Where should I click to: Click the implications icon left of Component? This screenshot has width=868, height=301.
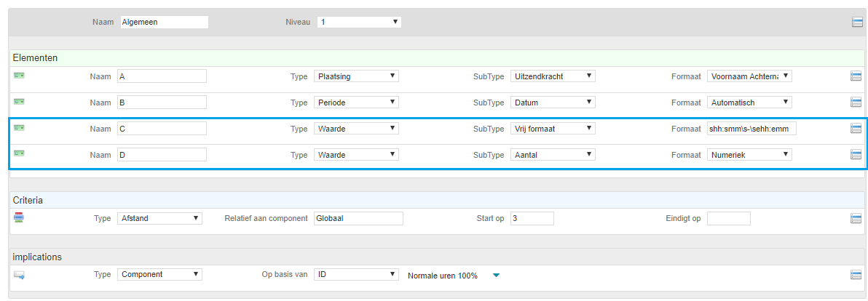pos(19,274)
